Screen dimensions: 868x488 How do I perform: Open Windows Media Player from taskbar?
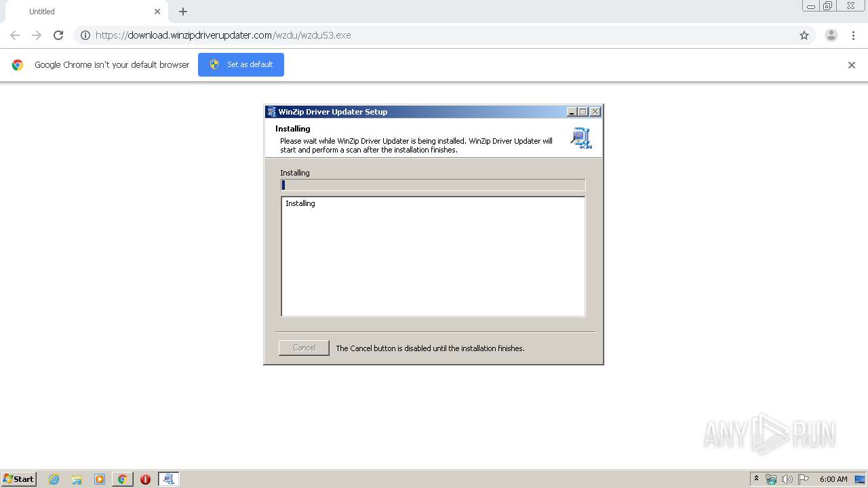100,479
